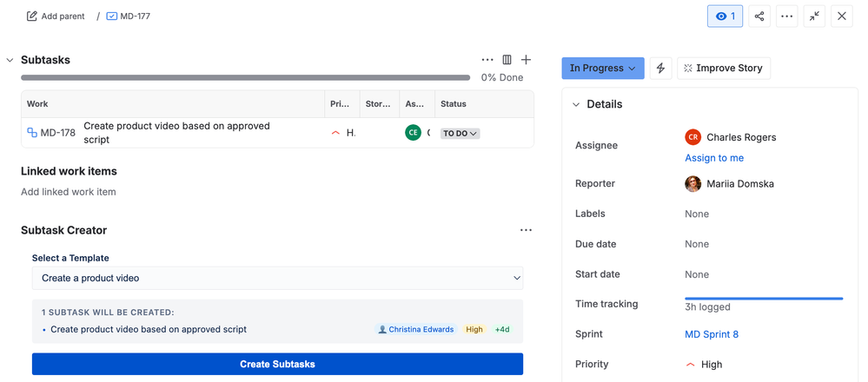Click subtask summary 'Create product video based on approved script'
868x382 pixels.
(x=176, y=133)
